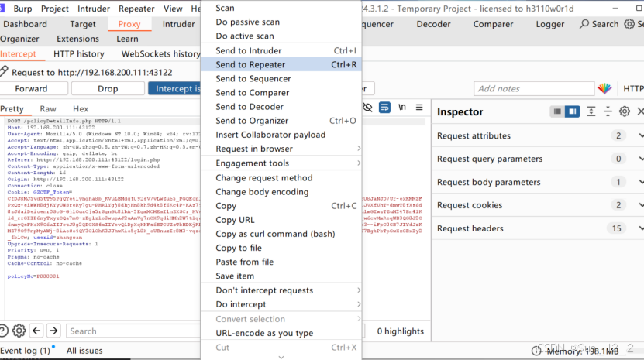Open Burp settings gear in top bar
The height and width of the screenshot is (360, 644).
click(x=629, y=24)
